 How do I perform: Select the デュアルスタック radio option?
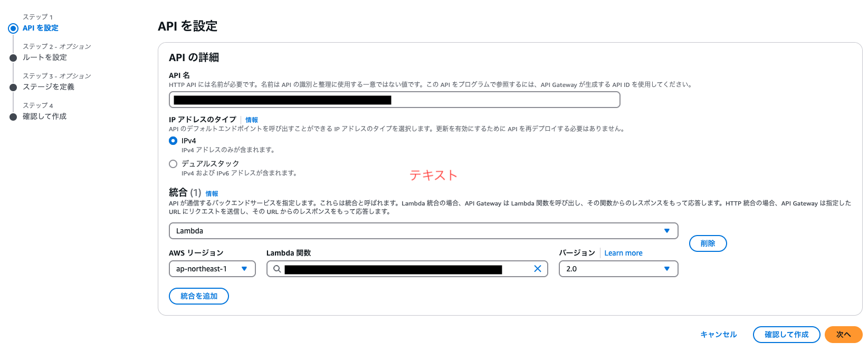(x=173, y=164)
